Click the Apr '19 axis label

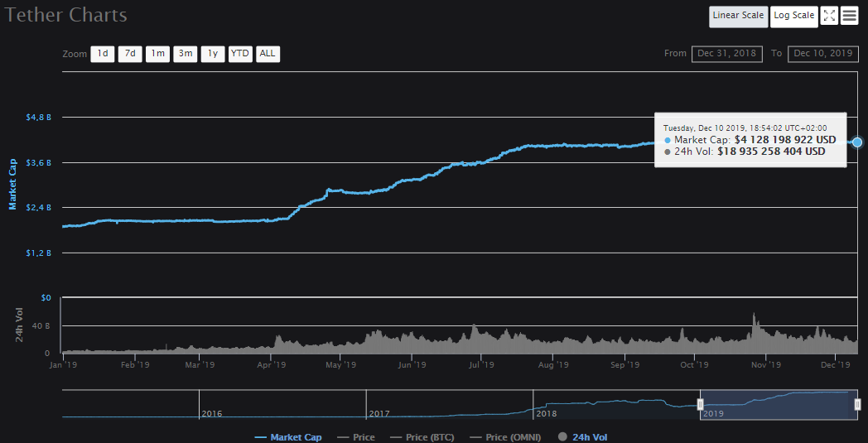(272, 365)
